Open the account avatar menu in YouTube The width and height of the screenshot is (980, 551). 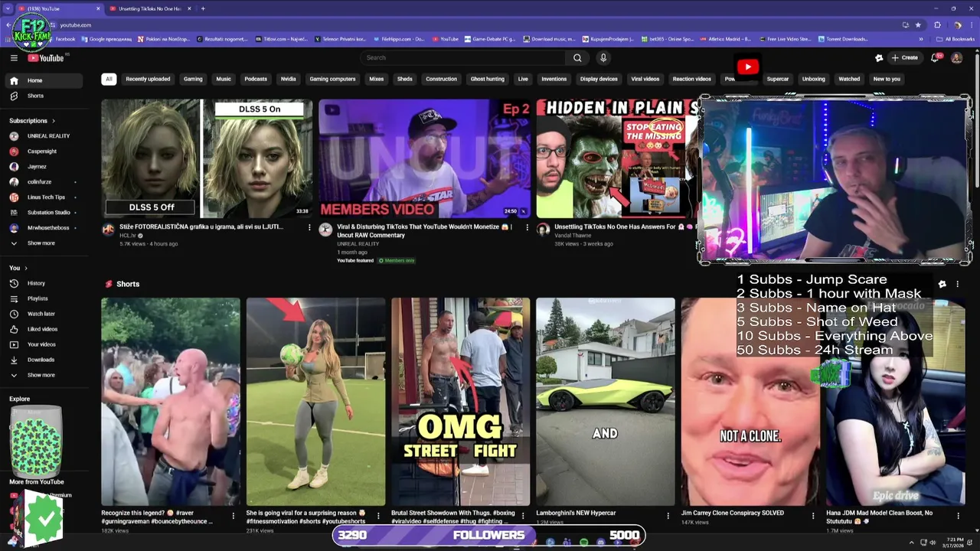point(956,57)
